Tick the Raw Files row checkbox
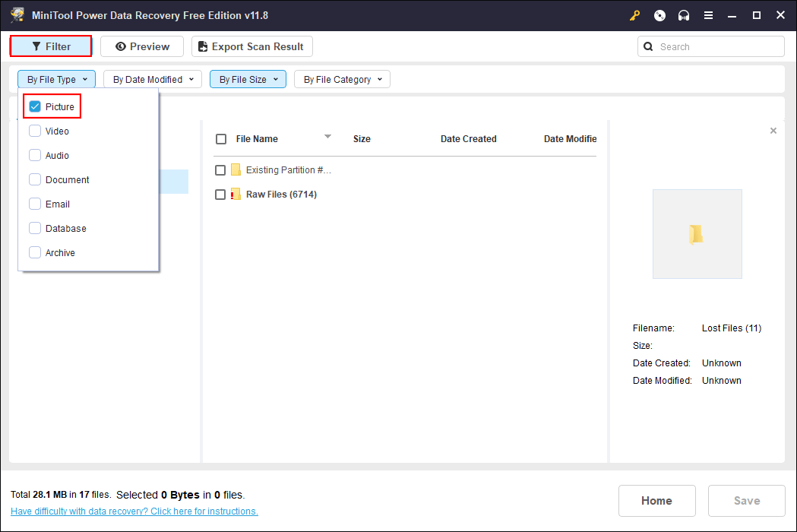The height and width of the screenshot is (532, 797). coord(220,195)
